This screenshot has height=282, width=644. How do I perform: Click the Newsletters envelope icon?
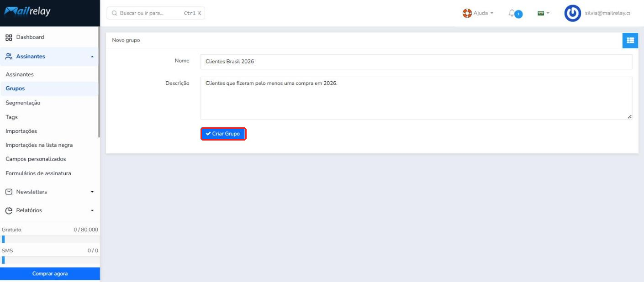click(9, 192)
